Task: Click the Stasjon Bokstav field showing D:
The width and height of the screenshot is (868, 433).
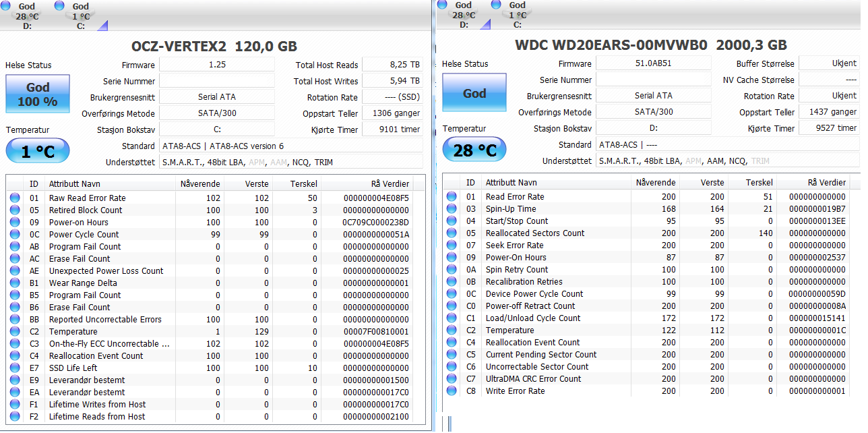Action: point(654,128)
